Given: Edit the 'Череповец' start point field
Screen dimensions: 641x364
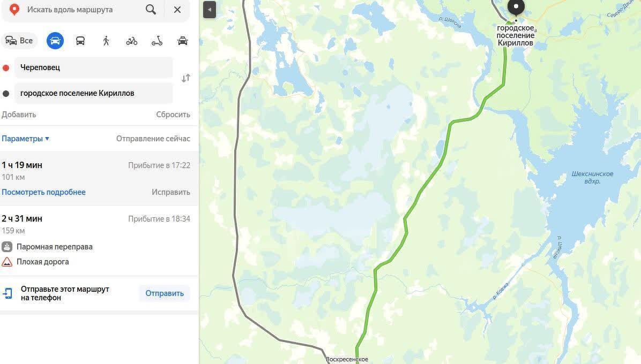Looking at the screenshot, I should coord(94,67).
